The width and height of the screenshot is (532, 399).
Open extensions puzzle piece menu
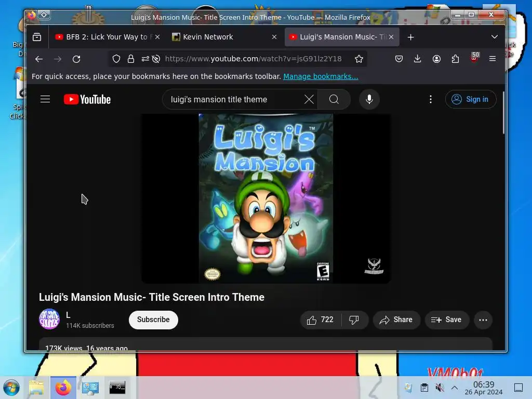[455, 59]
